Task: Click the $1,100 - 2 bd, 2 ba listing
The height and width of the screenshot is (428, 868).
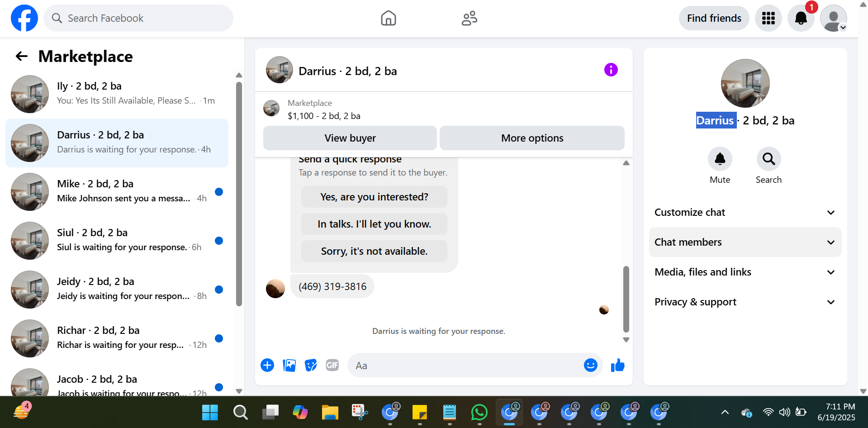Action: [324, 116]
